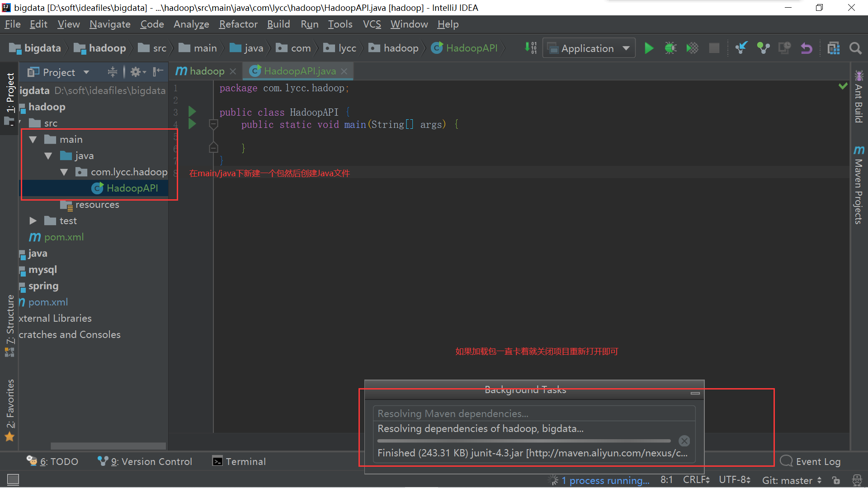868x488 pixels.
Task: Toggle tool window bars at bottom-left corner
Action: (13, 479)
